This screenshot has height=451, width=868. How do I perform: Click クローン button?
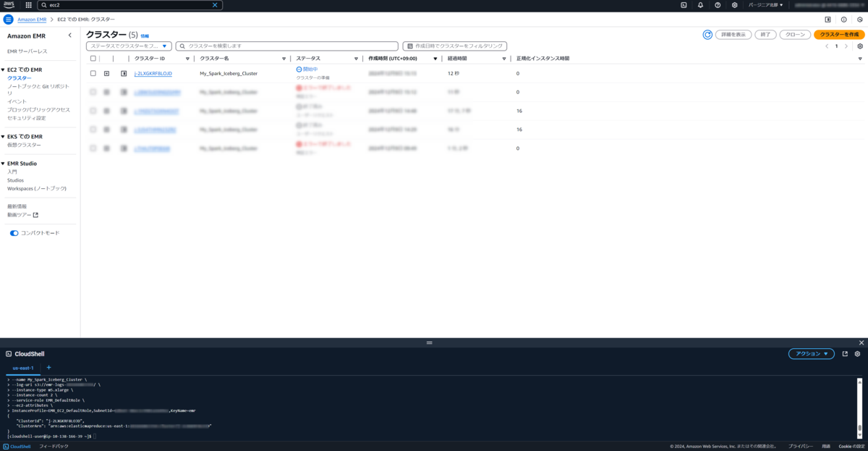(x=795, y=35)
